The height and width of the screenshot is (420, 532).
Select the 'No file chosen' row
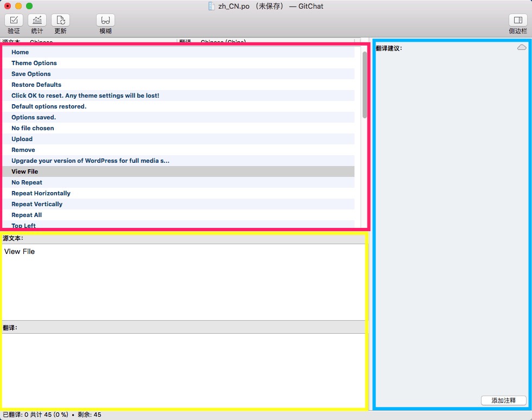tap(179, 128)
